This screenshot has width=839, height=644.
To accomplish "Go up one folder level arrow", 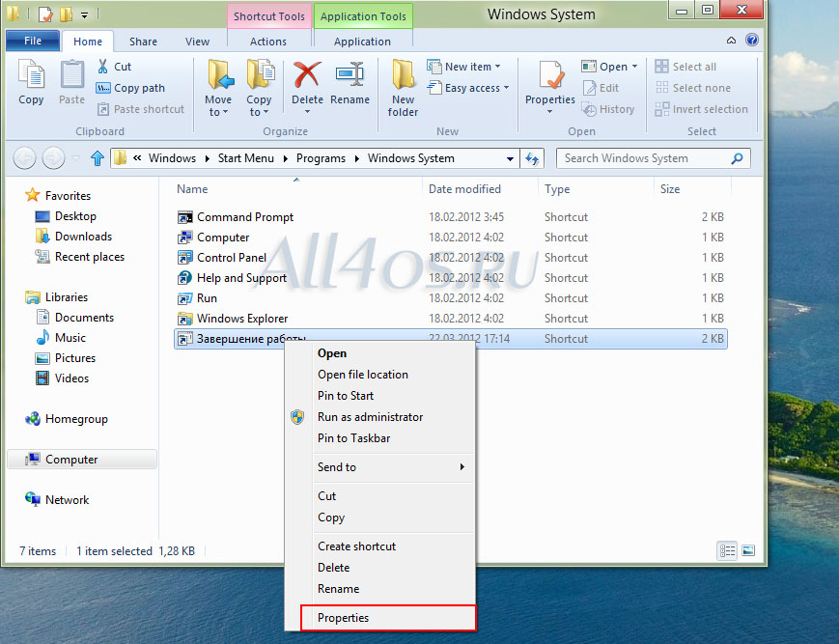I will 98,158.
